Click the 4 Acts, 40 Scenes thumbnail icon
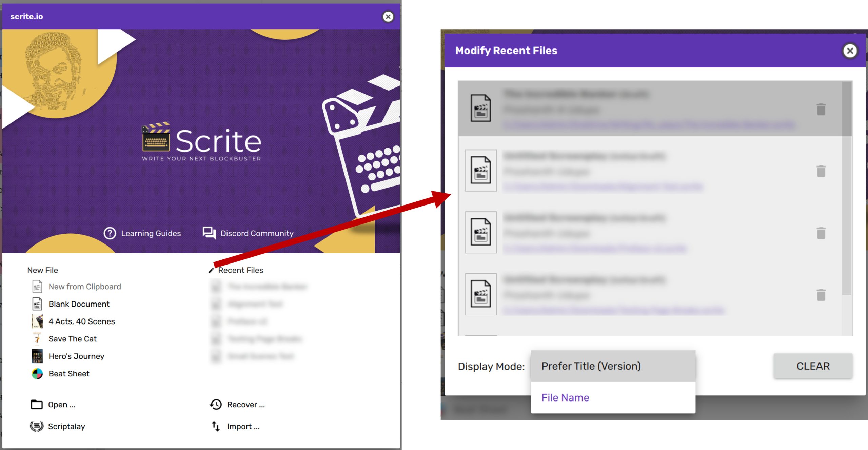Screen dimensions: 868x450 click(x=37, y=321)
